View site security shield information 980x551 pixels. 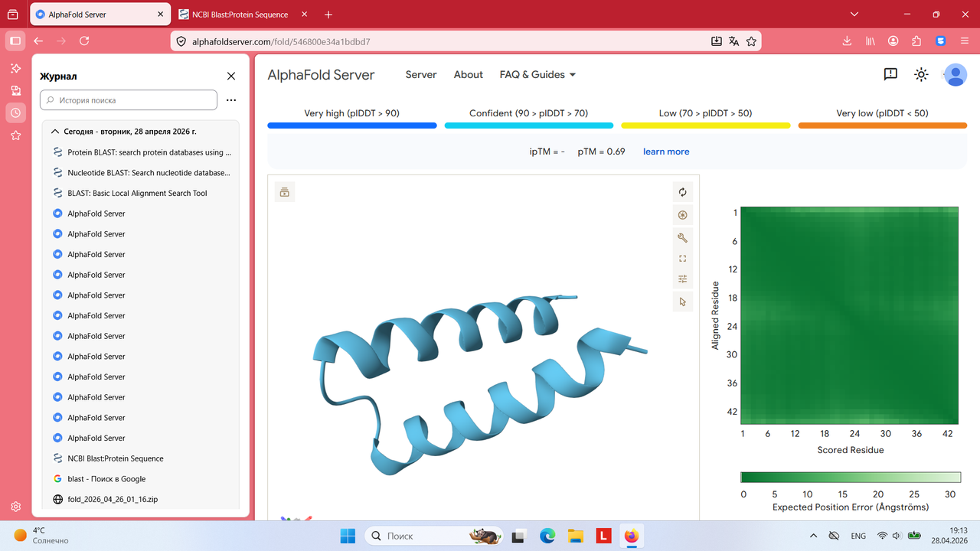(x=181, y=41)
